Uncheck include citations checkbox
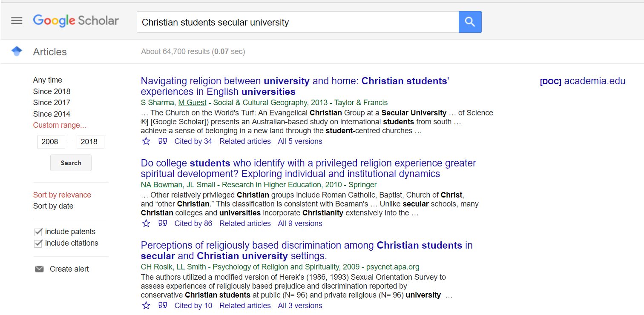Viewport: 644px width, 315px height. (38, 243)
